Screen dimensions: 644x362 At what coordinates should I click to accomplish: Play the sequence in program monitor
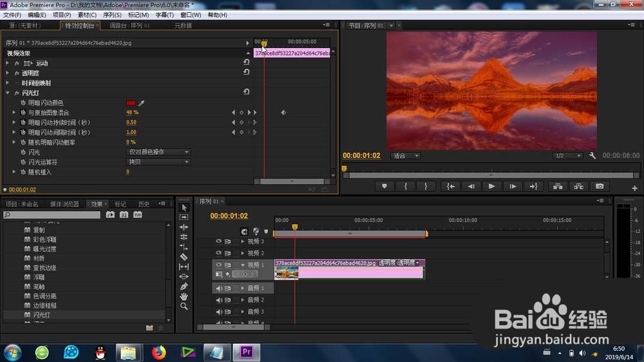[491, 187]
